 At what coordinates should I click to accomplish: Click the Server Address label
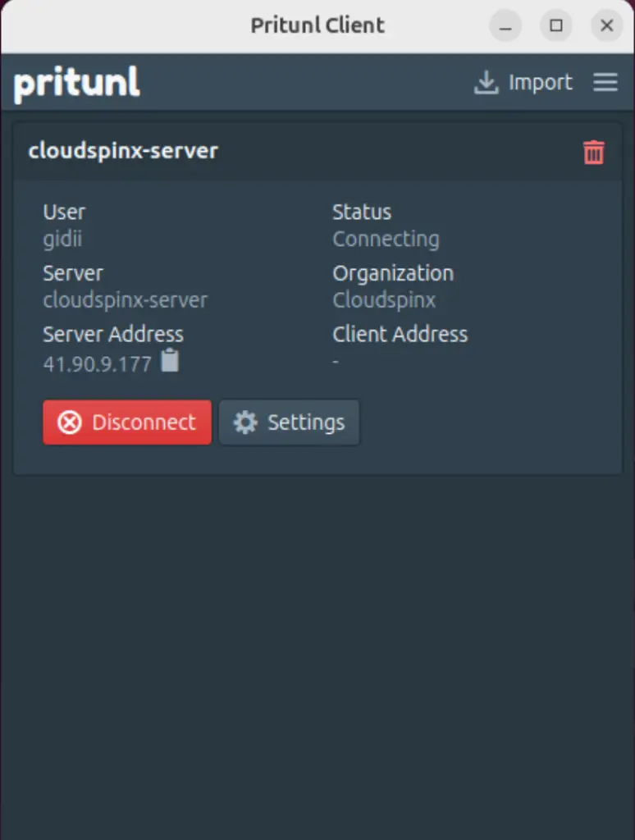113,335
